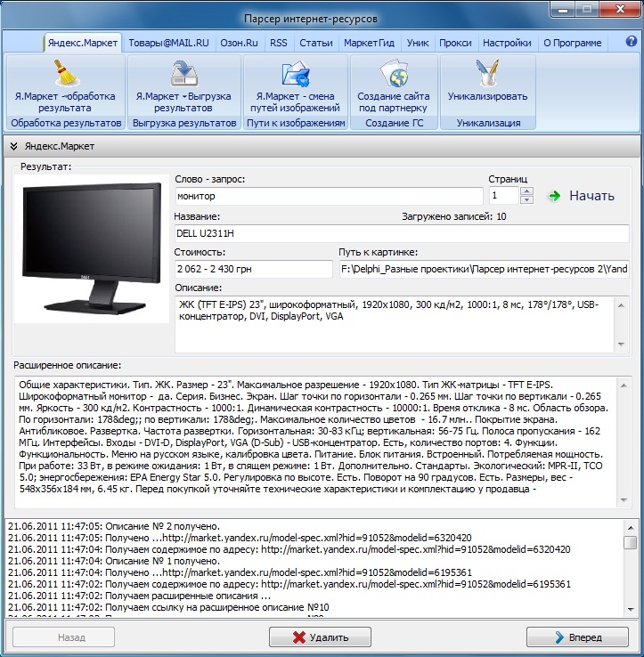Go to next record with Вперед
Screen dimensions: 644x657
(578, 637)
